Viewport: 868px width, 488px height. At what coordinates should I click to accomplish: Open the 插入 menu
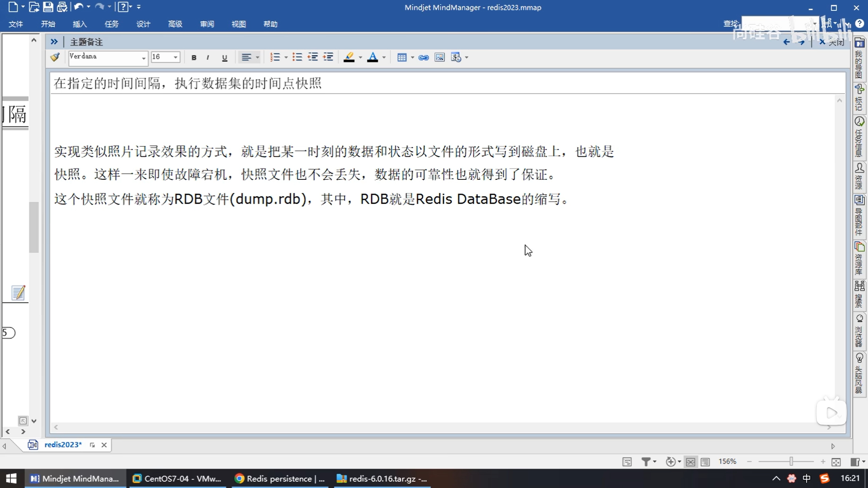coord(80,24)
